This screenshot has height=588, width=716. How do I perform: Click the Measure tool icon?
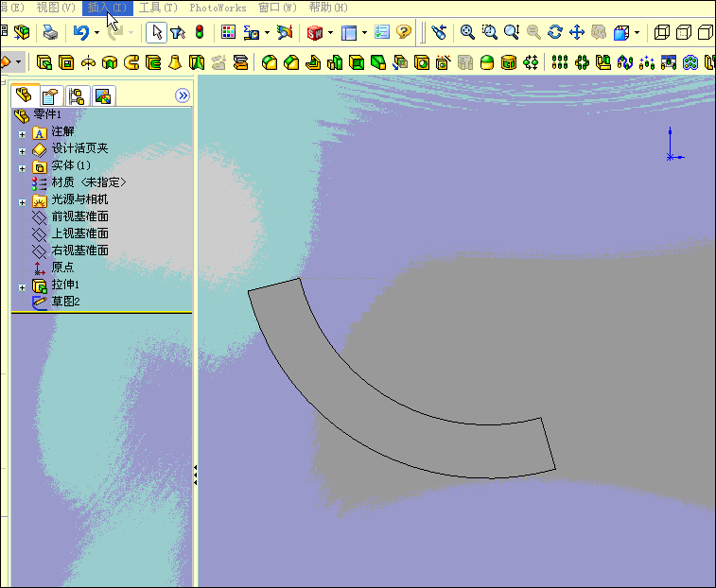252,32
